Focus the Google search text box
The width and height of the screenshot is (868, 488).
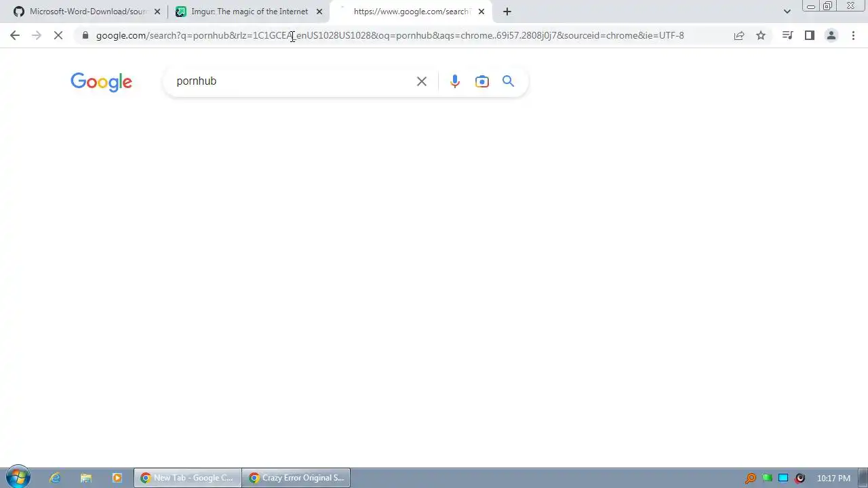click(x=292, y=81)
